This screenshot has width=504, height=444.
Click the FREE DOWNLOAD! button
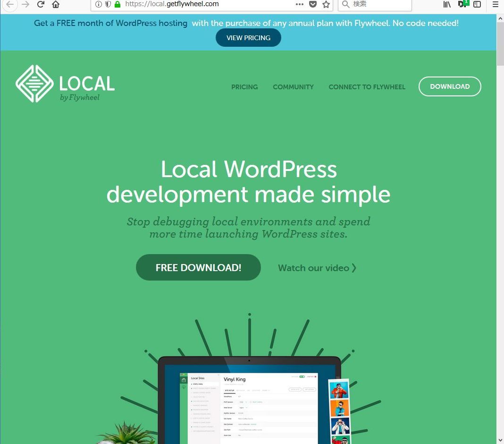point(198,267)
